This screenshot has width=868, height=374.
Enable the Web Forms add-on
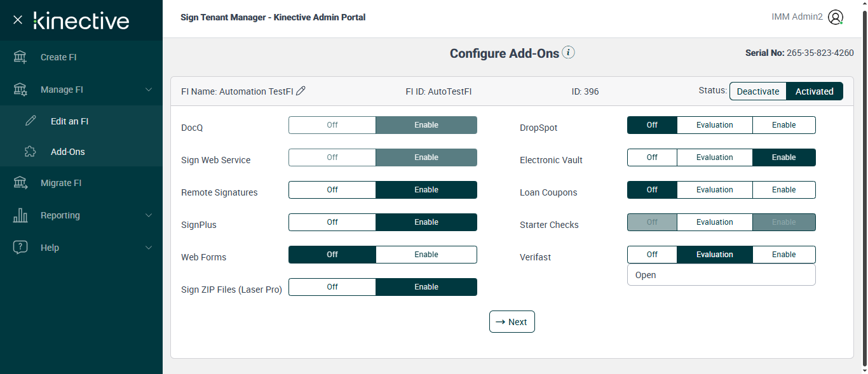[426, 255]
